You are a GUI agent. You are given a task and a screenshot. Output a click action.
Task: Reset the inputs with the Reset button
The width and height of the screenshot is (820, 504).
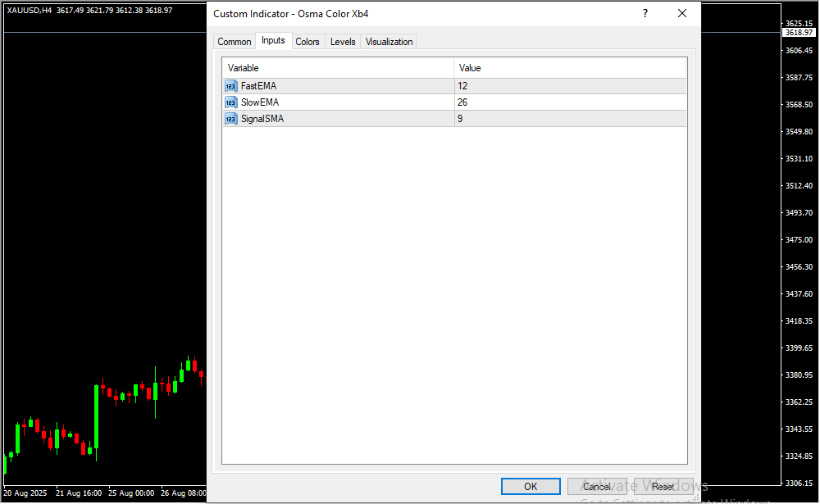coord(663,487)
